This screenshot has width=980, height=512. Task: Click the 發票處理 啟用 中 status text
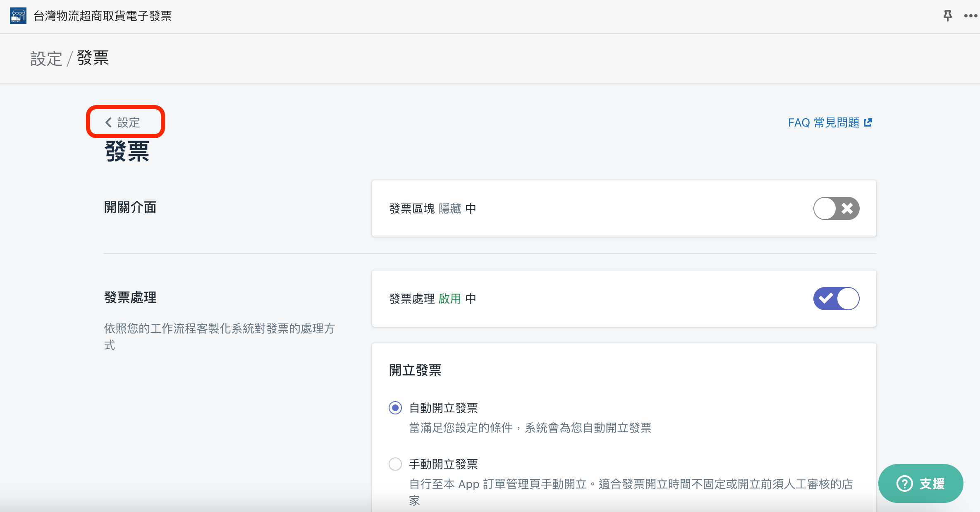433,299
